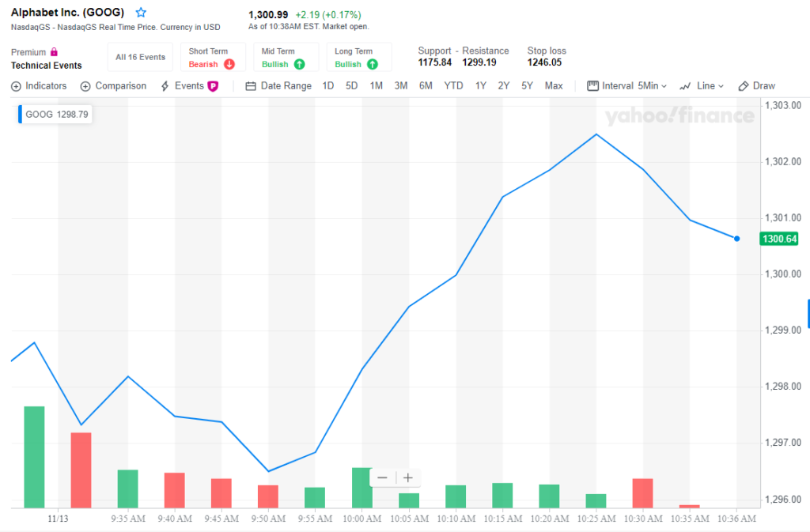Click the 11/13 date axis label
810x532 pixels.
point(58,519)
